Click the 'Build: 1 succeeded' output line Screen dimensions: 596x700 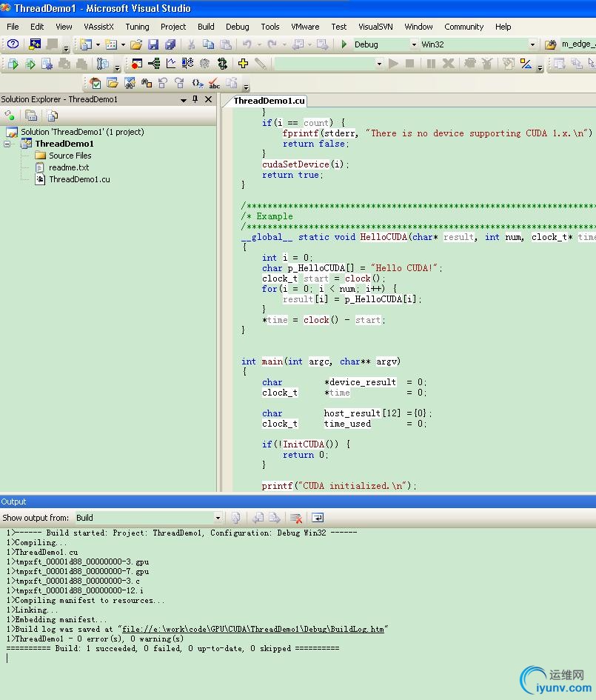tap(173, 648)
